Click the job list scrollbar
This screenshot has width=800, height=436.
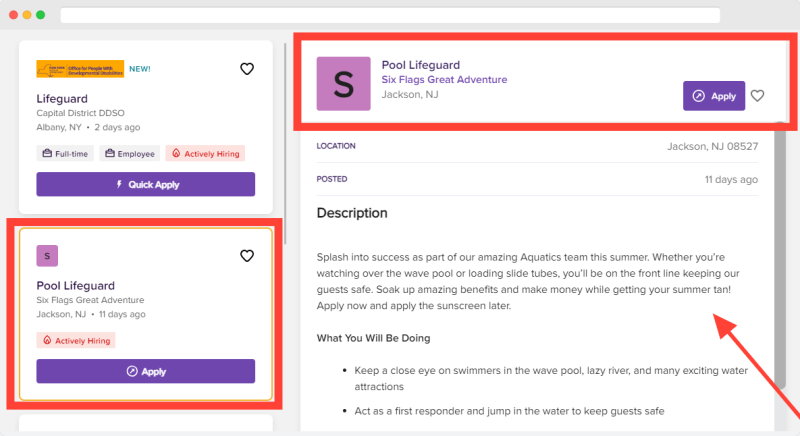point(285,144)
